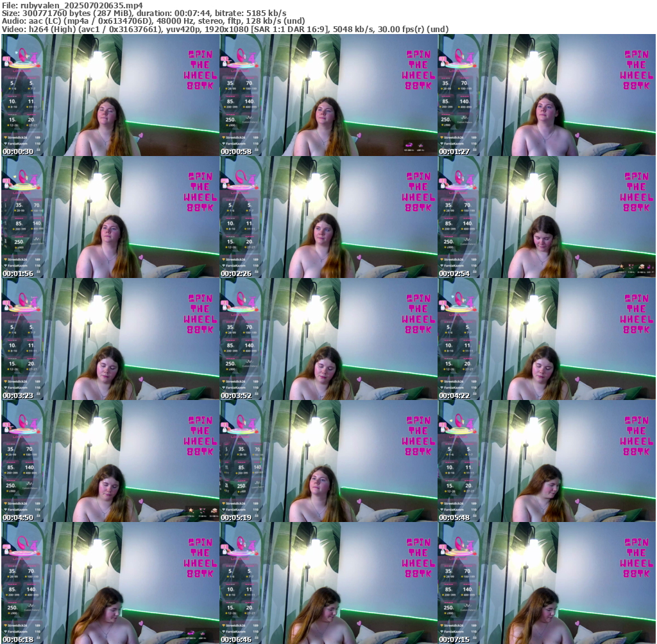This screenshot has width=657, height=644.
Task: Click the thumbnail at 00:05:19
Action: coord(328,461)
